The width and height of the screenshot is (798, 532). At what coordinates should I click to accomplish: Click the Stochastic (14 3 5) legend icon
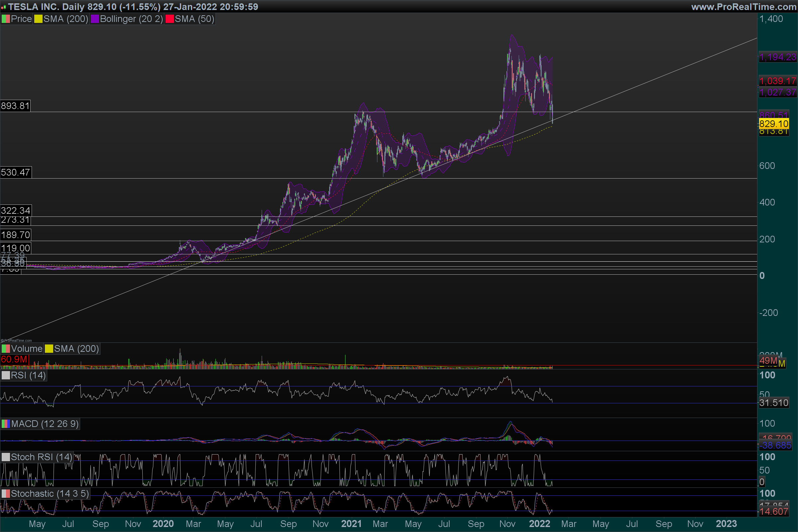point(6,494)
